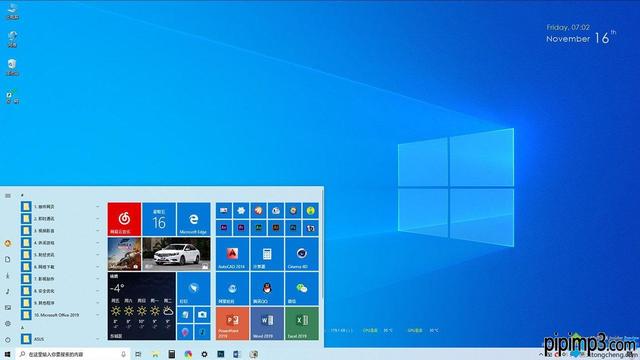Open Word from the taskbar
Screen dimensions: 640x360
[x=237, y=354]
